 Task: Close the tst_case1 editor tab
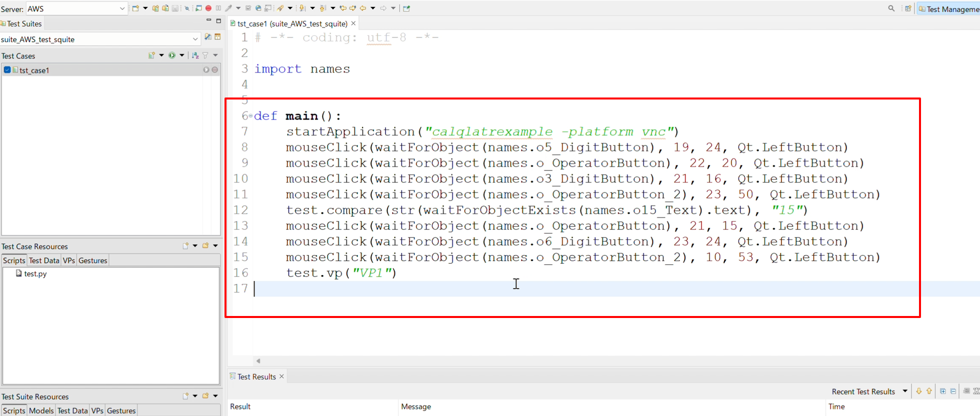(353, 23)
